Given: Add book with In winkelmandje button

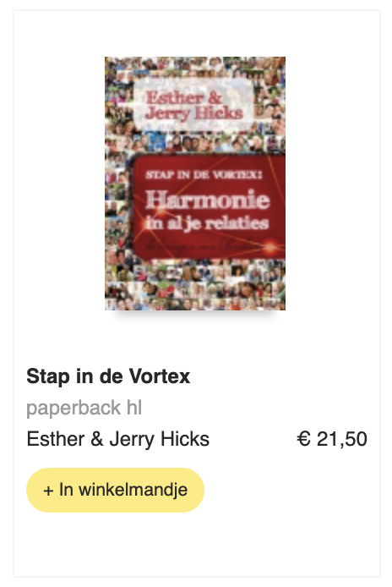Looking at the screenshot, I should pyautogui.click(x=115, y=490).
